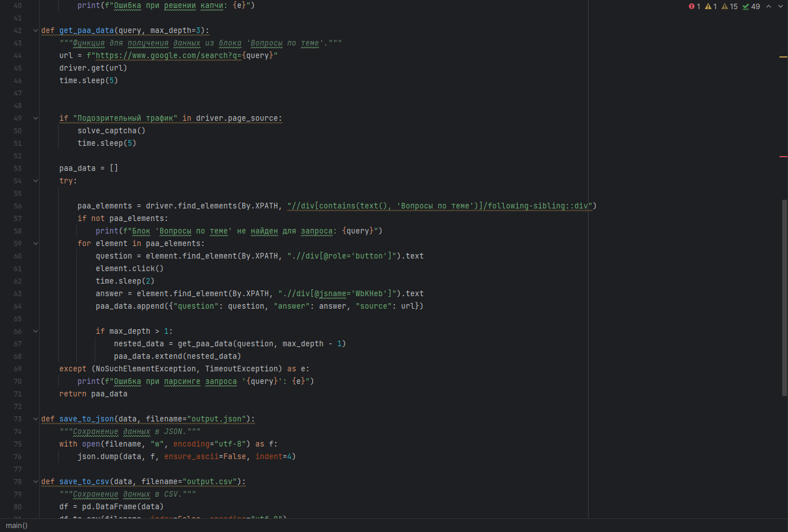Screen dimensions: 788x532
Task: Collapse the save_to_json function
Action: [35, 419]
